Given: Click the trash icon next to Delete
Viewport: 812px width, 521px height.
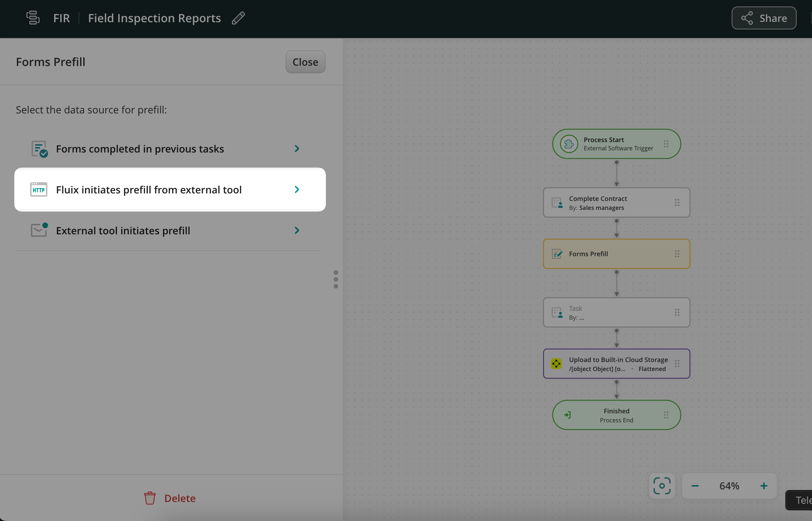Looking at the screenshot, I should 150,498.
